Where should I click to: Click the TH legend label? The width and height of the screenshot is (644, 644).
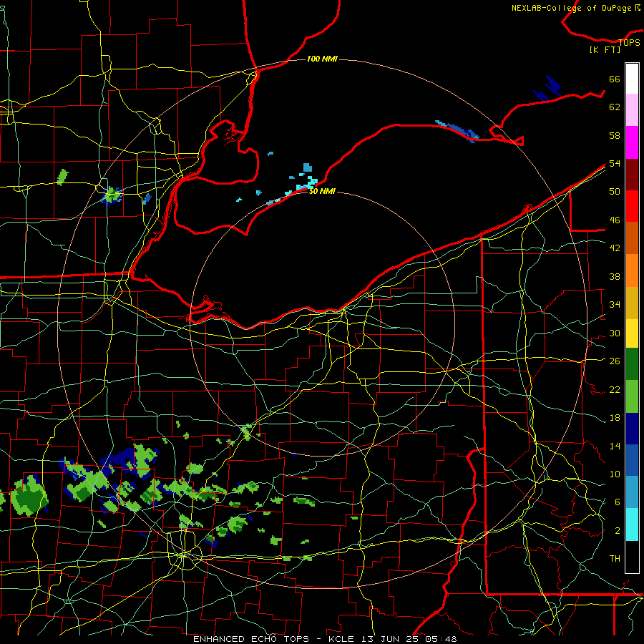tap(615, 558)
